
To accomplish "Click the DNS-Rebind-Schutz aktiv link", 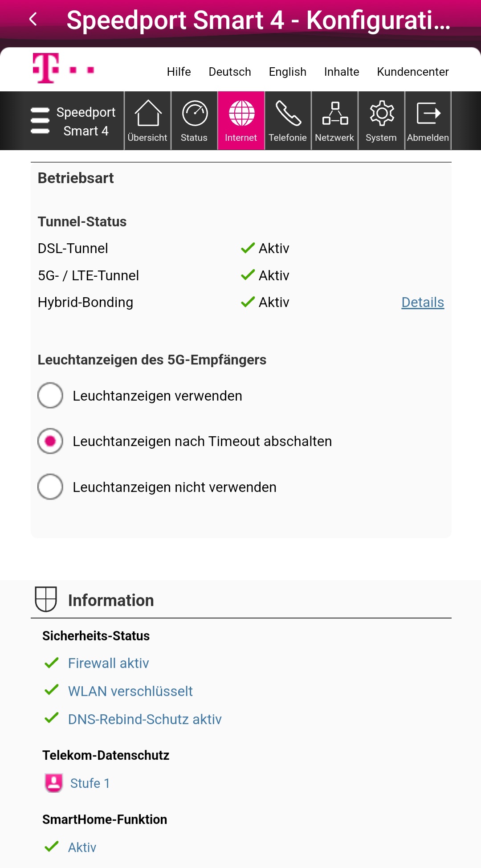I will [145, 719].
